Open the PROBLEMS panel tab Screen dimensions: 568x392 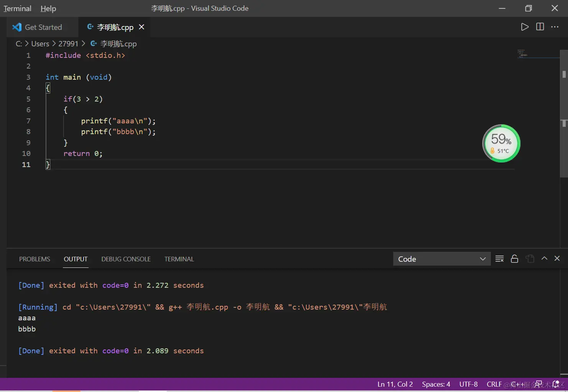(35, 259)
